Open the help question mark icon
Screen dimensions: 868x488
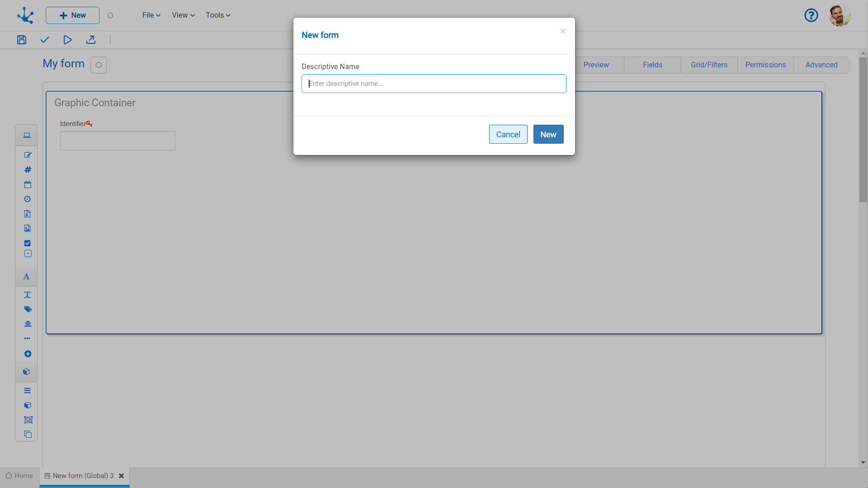(811, 15)
